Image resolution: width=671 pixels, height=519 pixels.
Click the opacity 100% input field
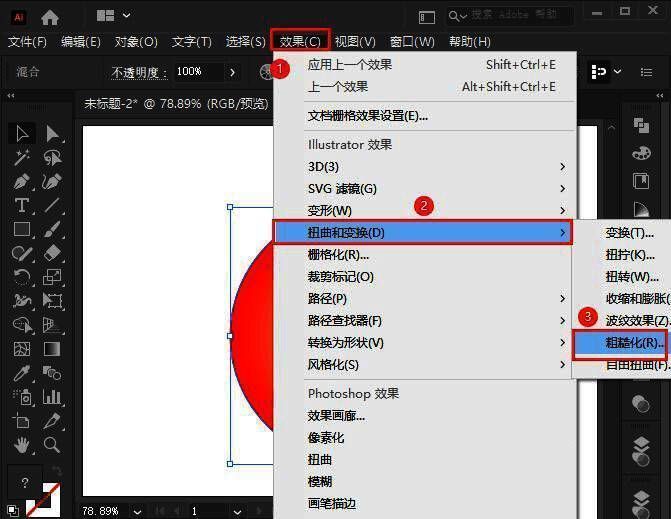tap(199, 72)
